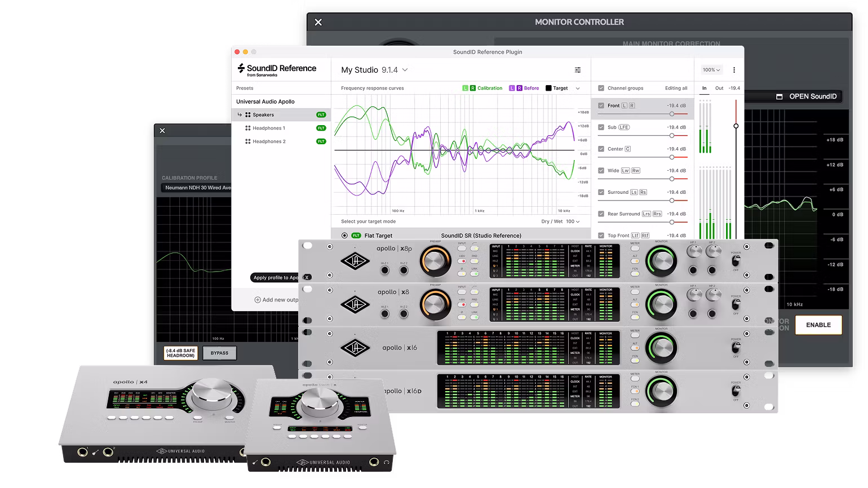
Task: Click Add new output link
Action: pyautogui.click(x=276, y=300)
